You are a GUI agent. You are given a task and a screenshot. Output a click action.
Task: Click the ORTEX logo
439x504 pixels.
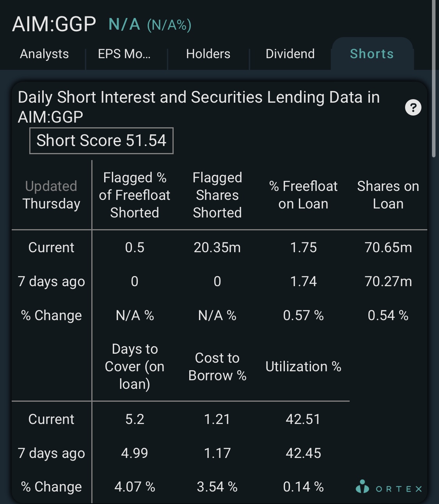tap(389, 487)
